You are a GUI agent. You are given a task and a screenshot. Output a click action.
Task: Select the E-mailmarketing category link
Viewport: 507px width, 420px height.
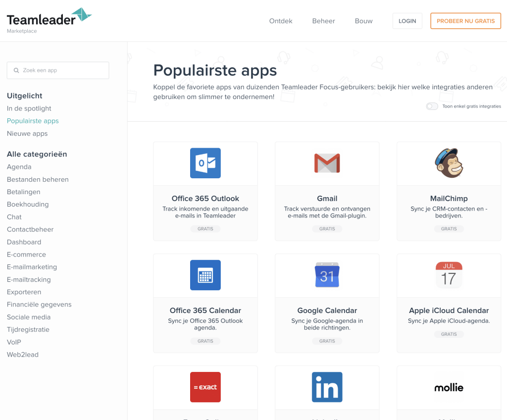pyautogui.click(x=32, y=267)
